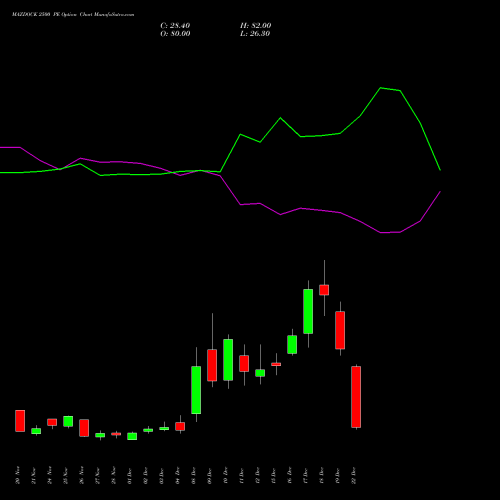Click the 08 Dec date label
The width and height of the screenshot is (500, 500).
pos(194,475)
